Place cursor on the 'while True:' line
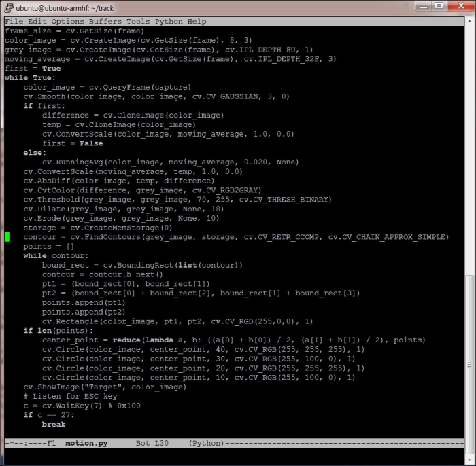The height and width of the screenshot is (466, 476). [26, 78]
